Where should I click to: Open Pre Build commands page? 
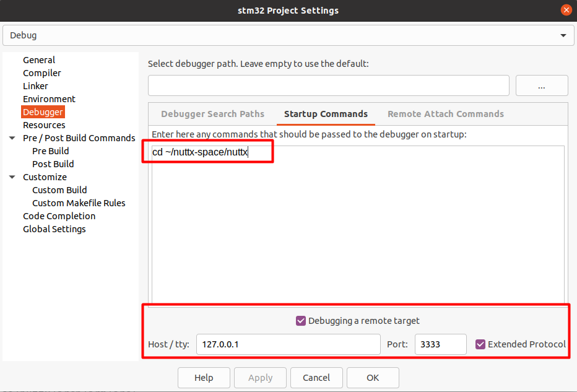[51, 151]
